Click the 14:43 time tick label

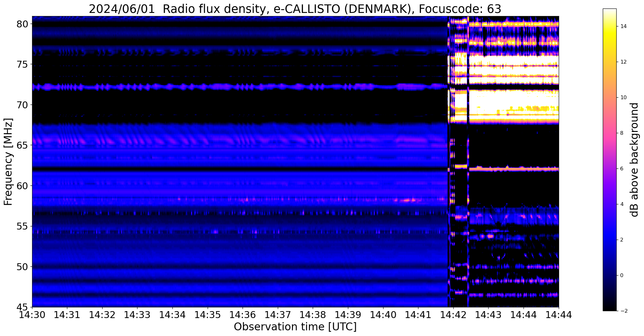point(489,314)
